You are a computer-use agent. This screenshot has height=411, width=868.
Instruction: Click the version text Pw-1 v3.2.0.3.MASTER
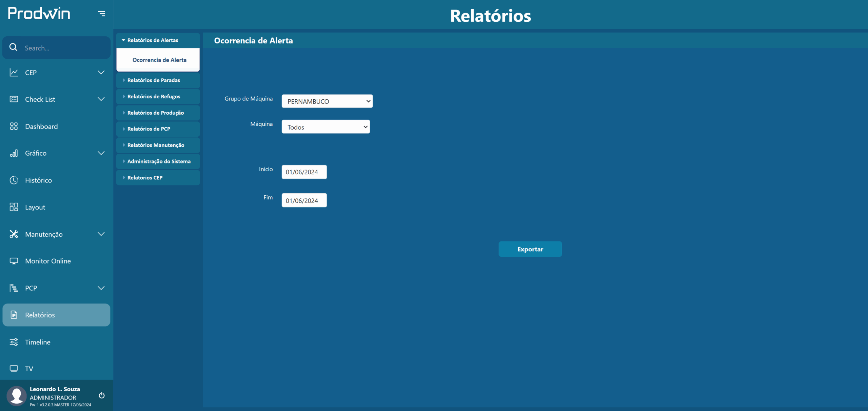click(x=60, y=405)
